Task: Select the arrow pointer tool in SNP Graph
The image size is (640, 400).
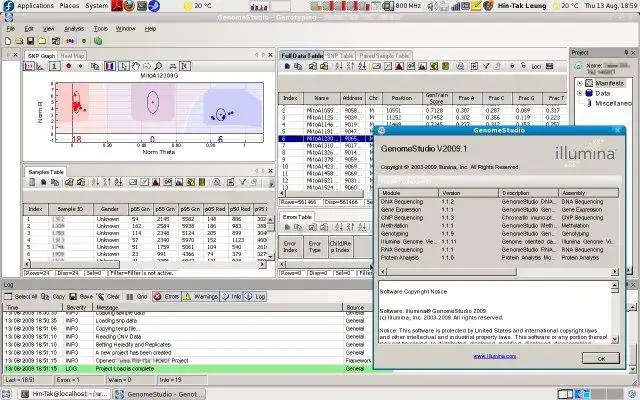Action: [124, 66]
